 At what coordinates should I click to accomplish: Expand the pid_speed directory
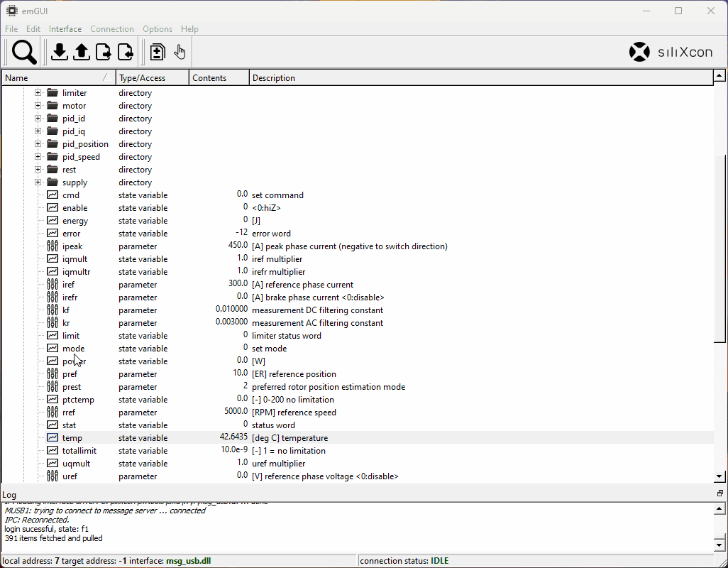tap(38, 156)
